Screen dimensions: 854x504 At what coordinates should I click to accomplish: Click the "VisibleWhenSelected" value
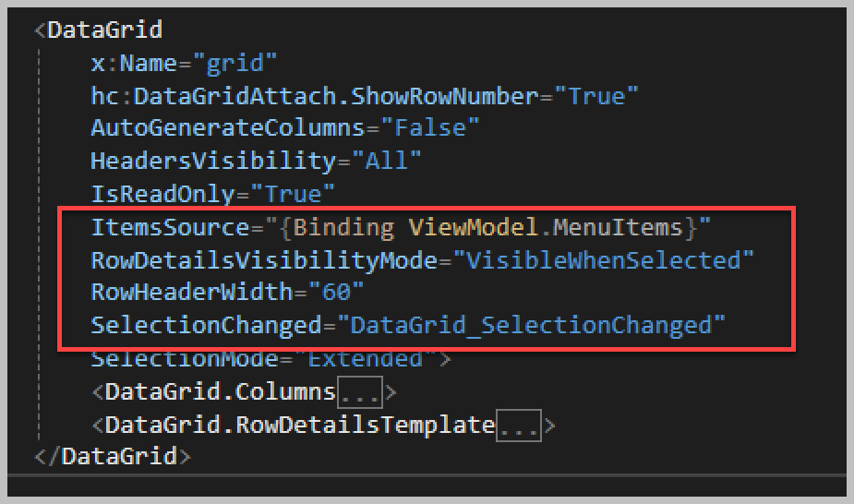click(x=603, y=260)
